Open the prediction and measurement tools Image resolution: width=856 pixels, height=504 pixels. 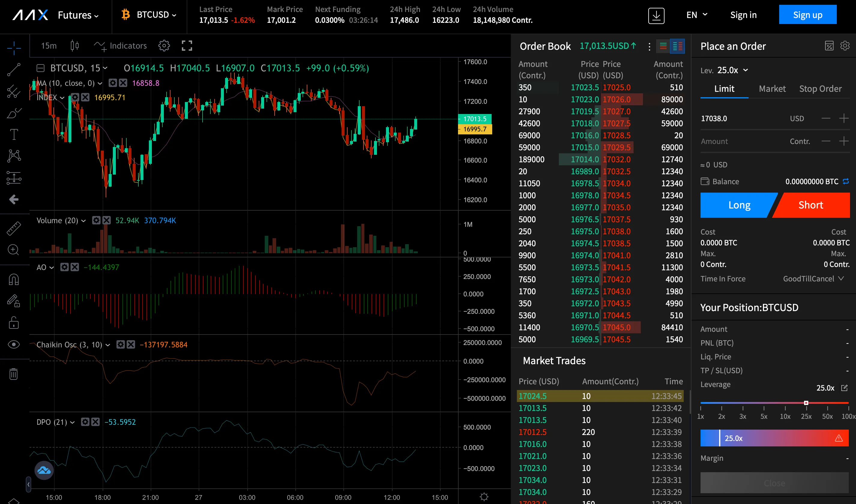(x=14, y=178)
